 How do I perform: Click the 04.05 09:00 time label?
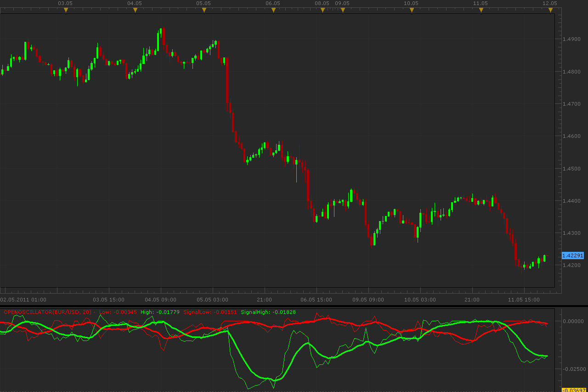160,300
